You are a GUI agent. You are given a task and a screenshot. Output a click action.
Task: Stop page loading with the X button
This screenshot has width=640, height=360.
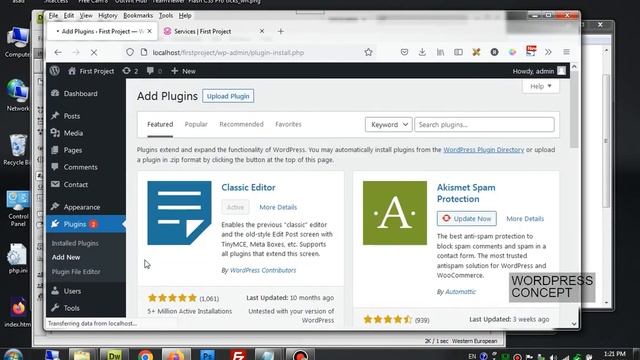(x=94, y=52)
